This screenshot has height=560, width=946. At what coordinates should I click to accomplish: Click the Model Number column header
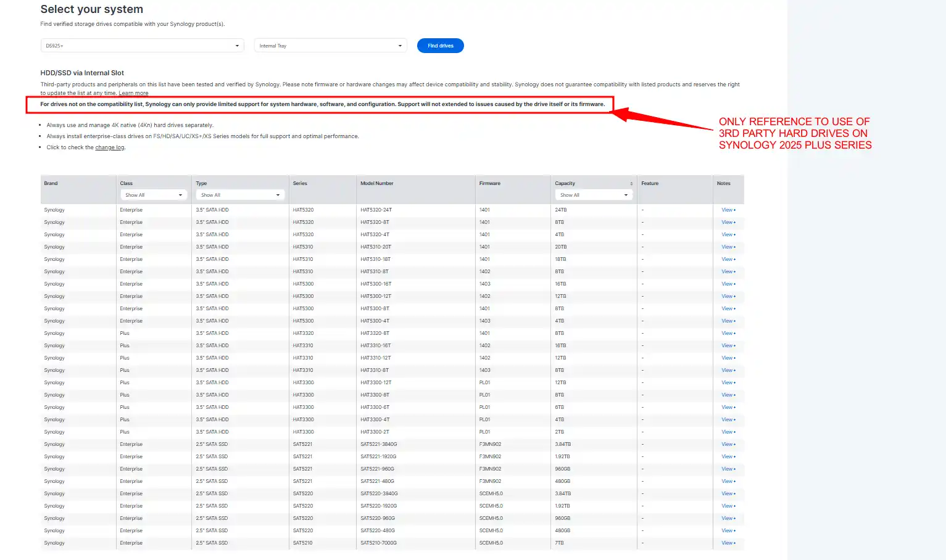point(376,184)
